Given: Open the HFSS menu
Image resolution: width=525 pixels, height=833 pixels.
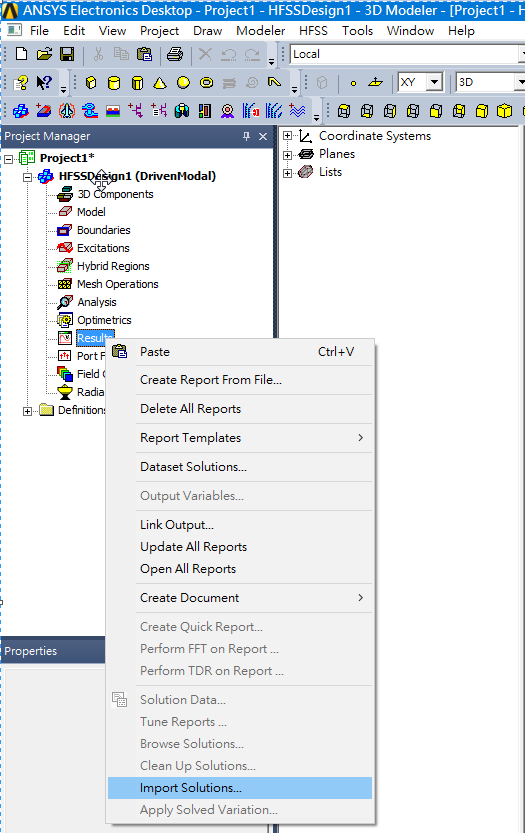Looking at the screenshot, I should tap(313, 31).
